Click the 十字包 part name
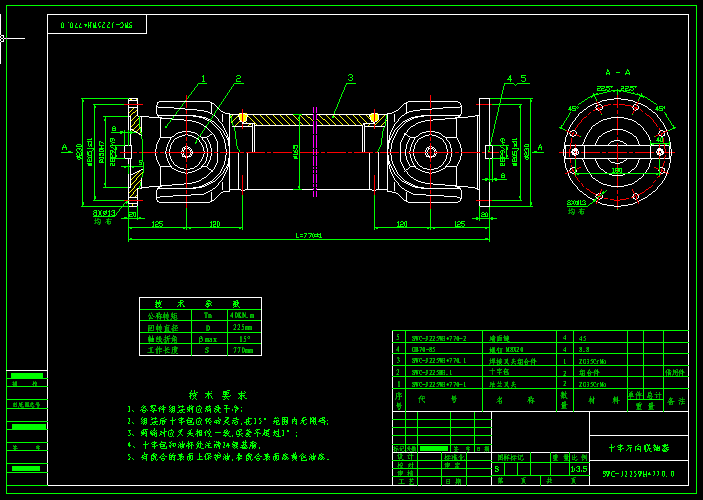Viewport: 703px width, 500px height. [x=499, y=372]
